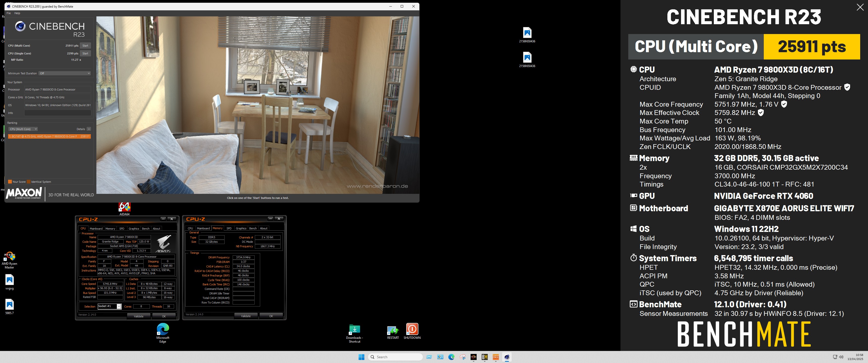Start the CPU (Single Core) test
Viewport: 868px width, 363px height.
tap(85, 53)
